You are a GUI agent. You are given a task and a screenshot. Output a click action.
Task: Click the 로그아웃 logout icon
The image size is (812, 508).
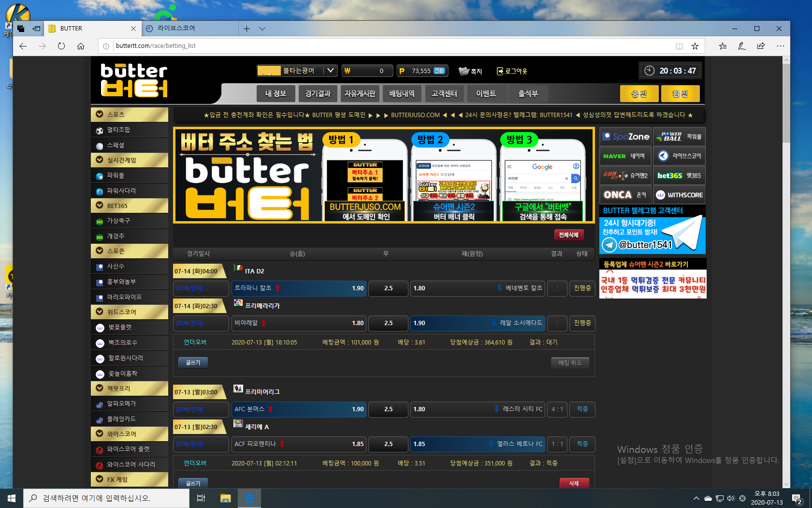500,71
